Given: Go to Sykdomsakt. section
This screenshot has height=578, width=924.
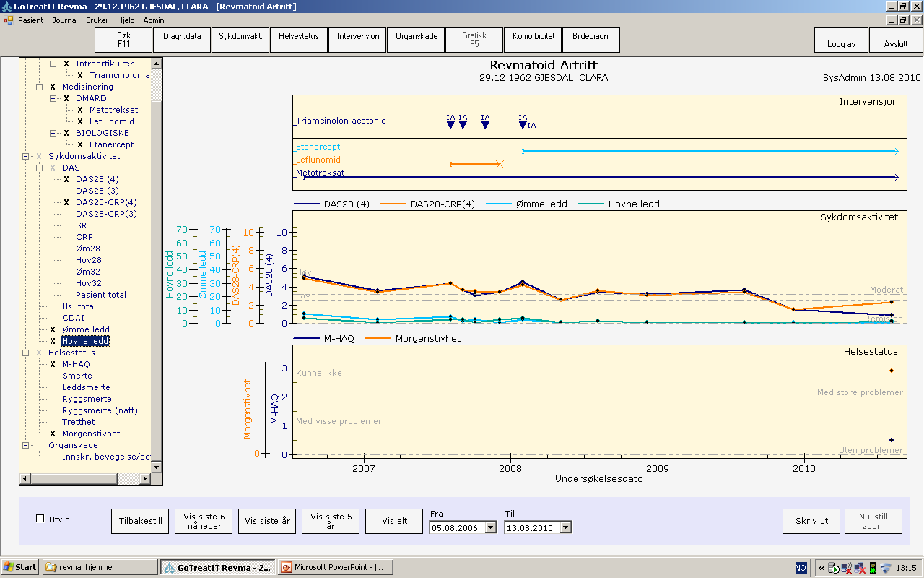Looking at the screenshot, I should [240, 40].
